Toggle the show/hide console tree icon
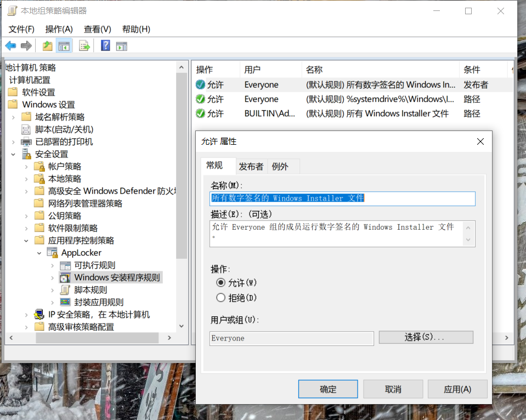The image size is (526, 420). tap(64, 46)
